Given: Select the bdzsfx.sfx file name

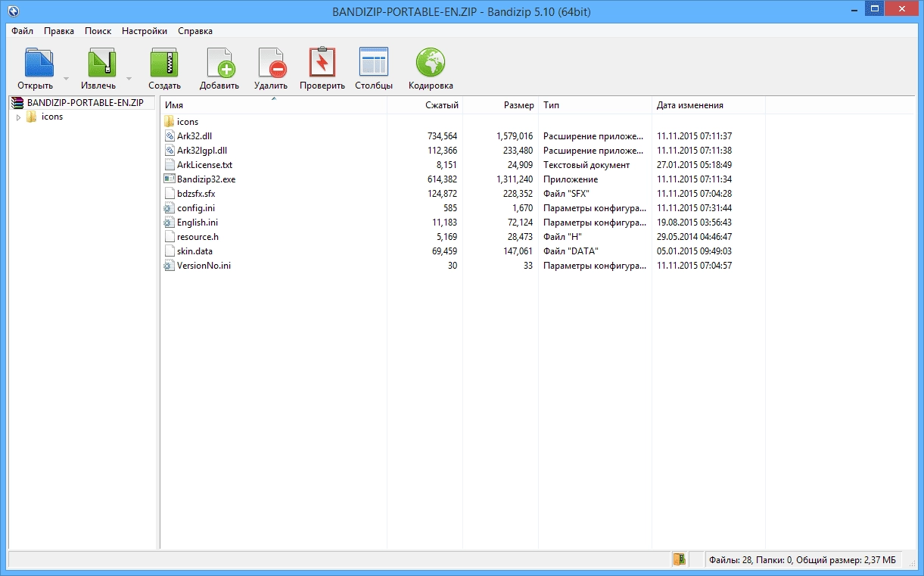Looking at the screenshot, I should point(196,194).
